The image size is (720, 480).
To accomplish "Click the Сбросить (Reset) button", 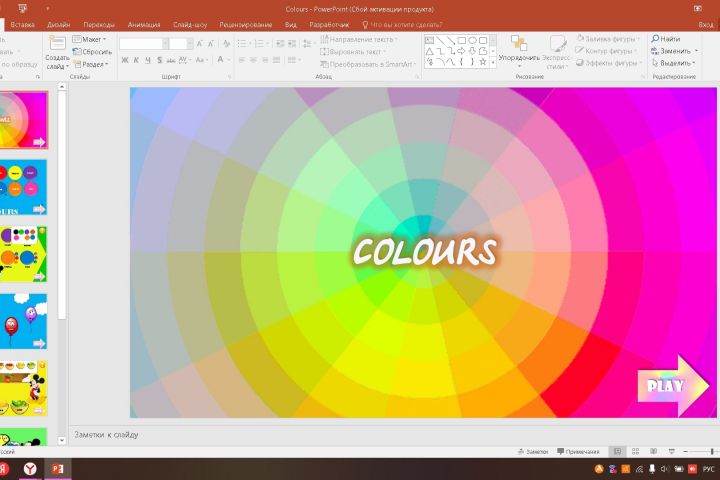I will pyautogui.click(x=93, y=51).
